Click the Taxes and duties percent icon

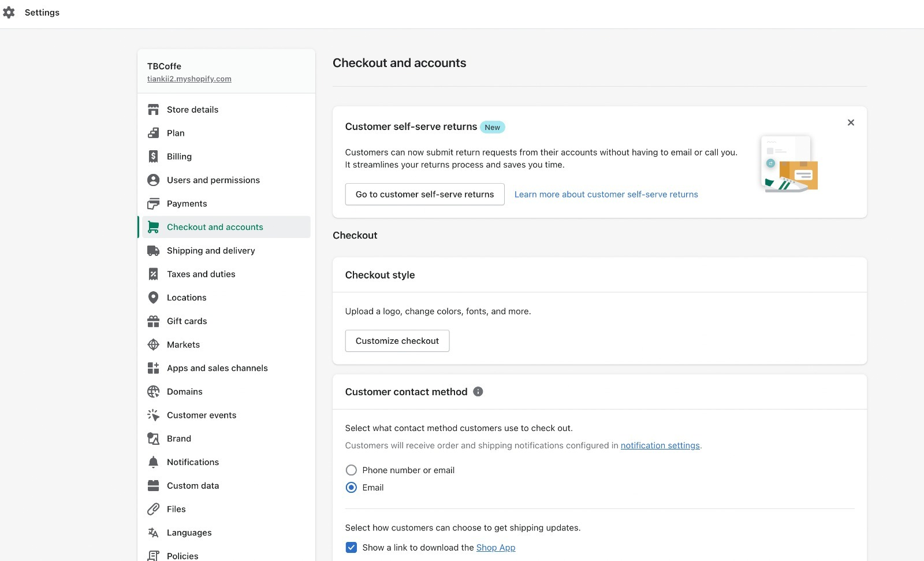click(153, 274)
